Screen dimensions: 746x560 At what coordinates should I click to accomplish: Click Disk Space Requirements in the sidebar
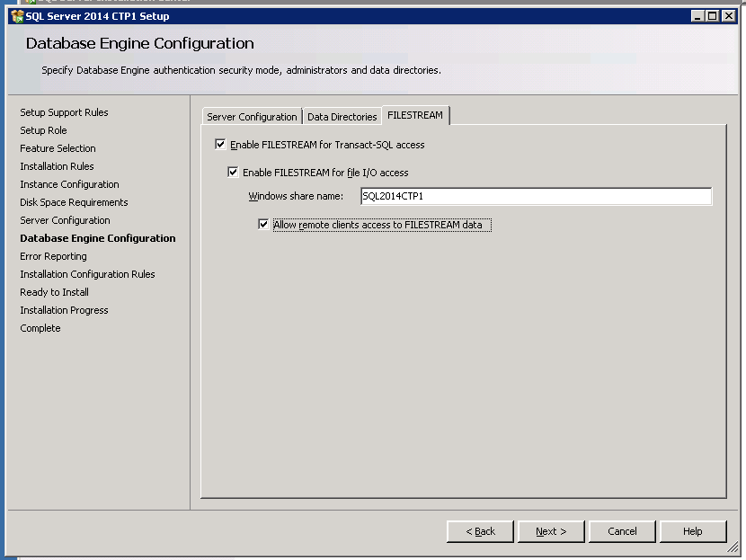(x=74, y=202)
